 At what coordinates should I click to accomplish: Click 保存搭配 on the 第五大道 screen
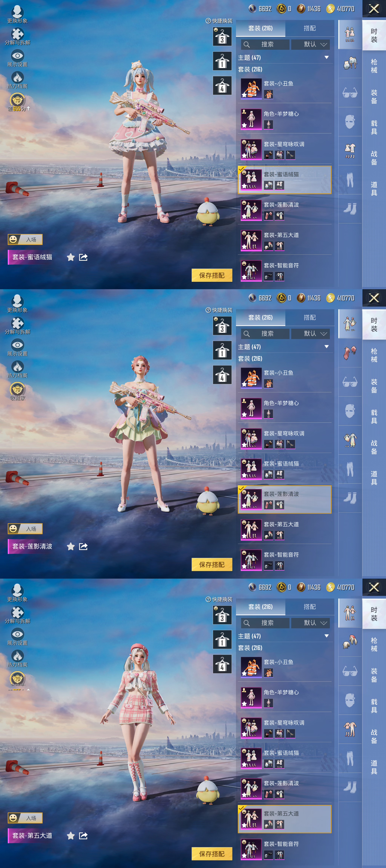click(212, 854)
